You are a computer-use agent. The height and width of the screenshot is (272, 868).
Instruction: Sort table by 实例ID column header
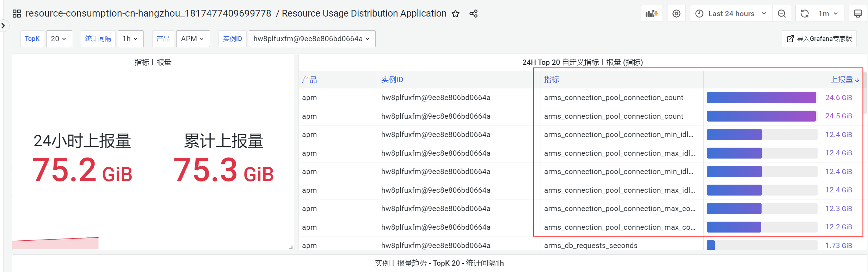[x=392, y=80]
